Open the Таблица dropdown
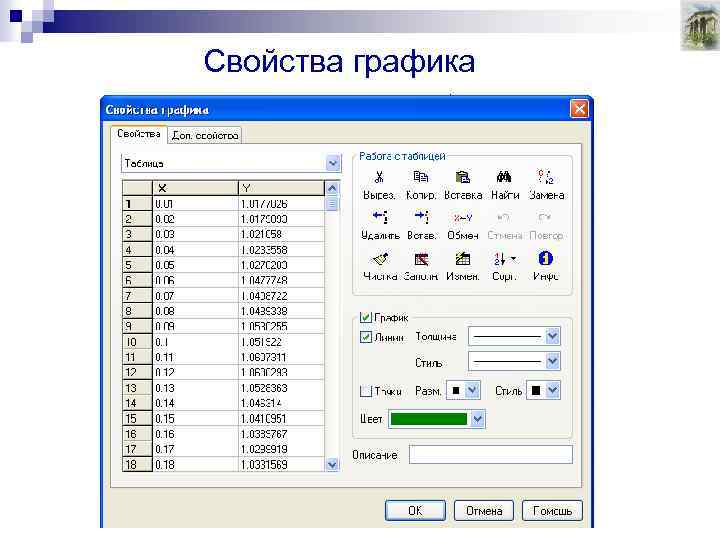The height and width of the screenshot is (540, 720). pos(333,163)
